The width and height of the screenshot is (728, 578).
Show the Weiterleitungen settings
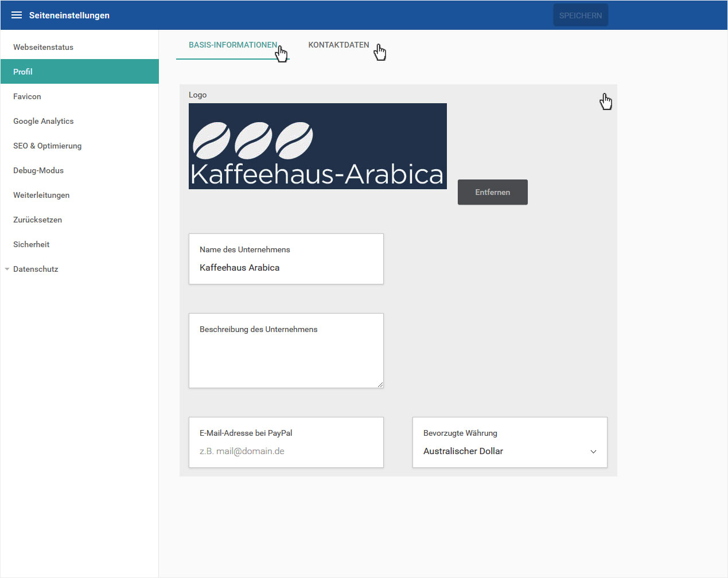80,195
